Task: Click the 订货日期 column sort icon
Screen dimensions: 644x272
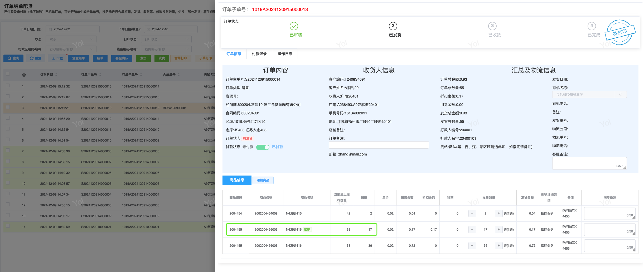Action: (x=56, y=75)
